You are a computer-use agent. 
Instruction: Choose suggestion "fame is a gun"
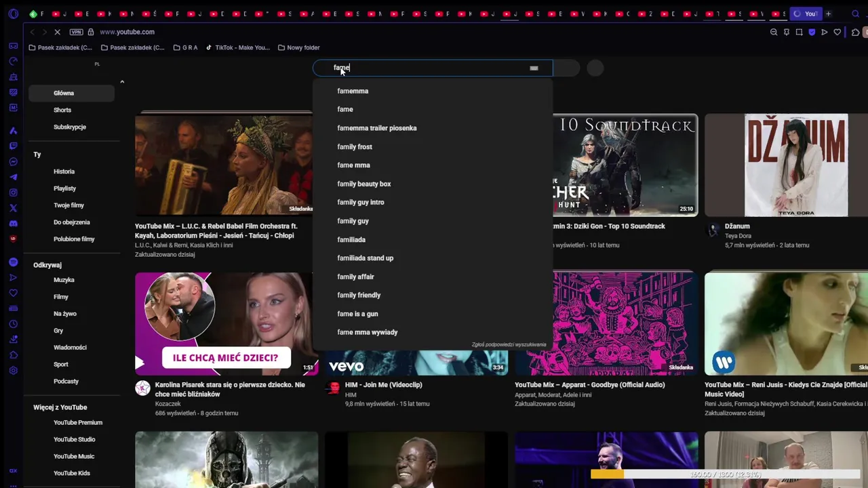point(433,314)
